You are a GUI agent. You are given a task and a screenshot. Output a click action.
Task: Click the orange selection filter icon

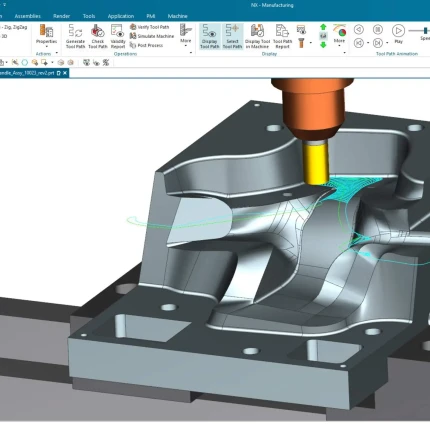click(x=35, y=62)
